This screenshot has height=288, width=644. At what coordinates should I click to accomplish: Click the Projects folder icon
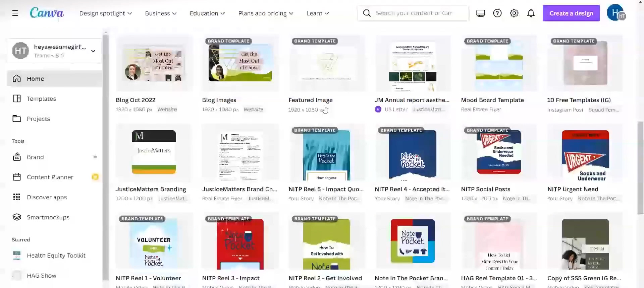pyautogui.click(x=17, y=119)
